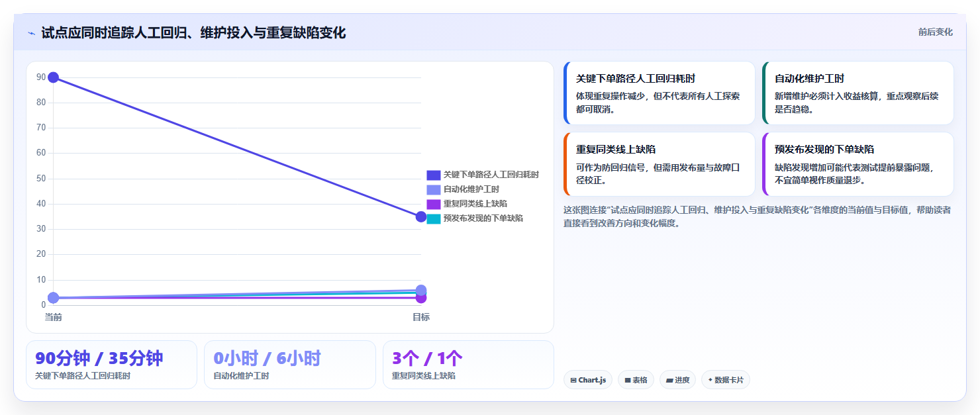Toggle the 预发布发现的下单缺陷 legend swatch
Screen dimensions: 980x415
click(x=433, y=218)
